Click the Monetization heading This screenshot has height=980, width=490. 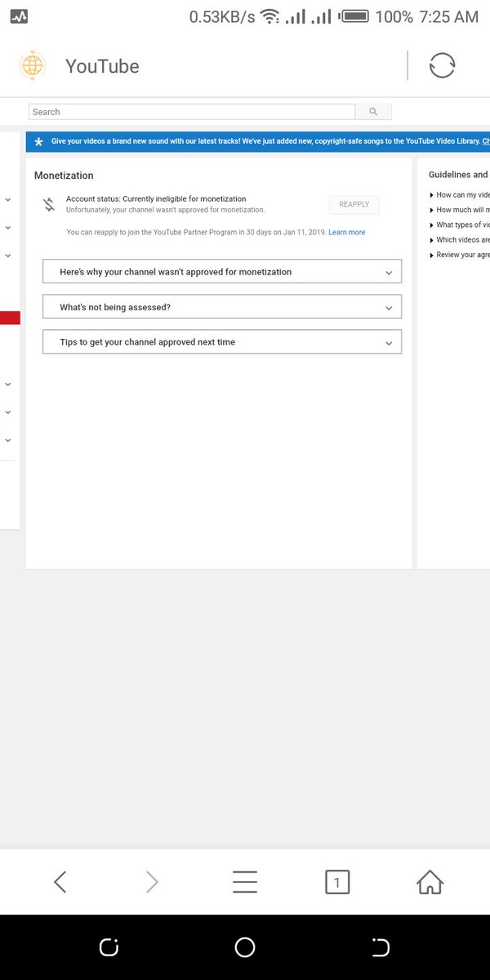pos(64,176)
